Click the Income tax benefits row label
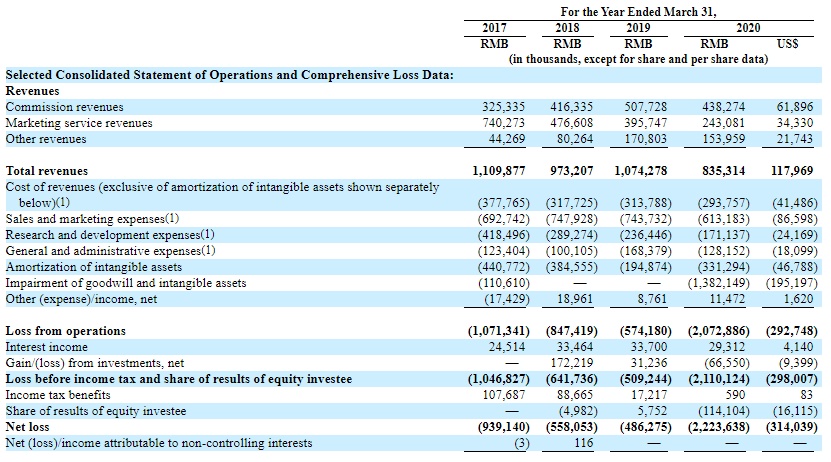The width and height of the screenshot is (831, 462). 54,395
